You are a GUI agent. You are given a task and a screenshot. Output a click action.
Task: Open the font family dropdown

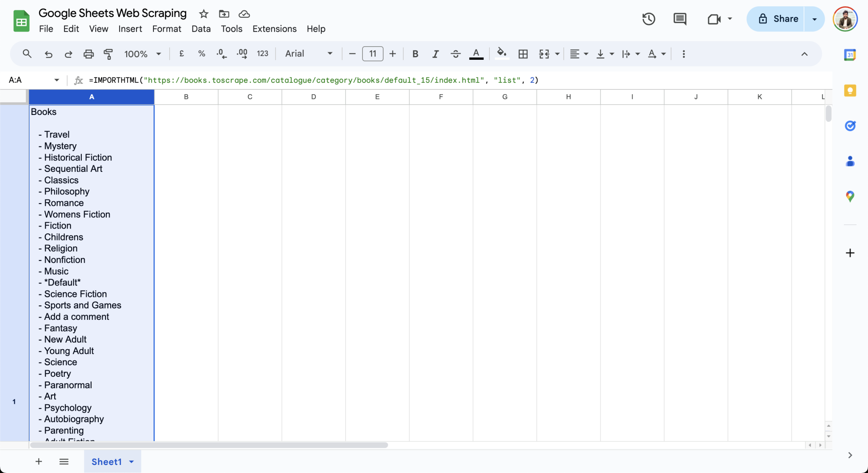[308, 53]
